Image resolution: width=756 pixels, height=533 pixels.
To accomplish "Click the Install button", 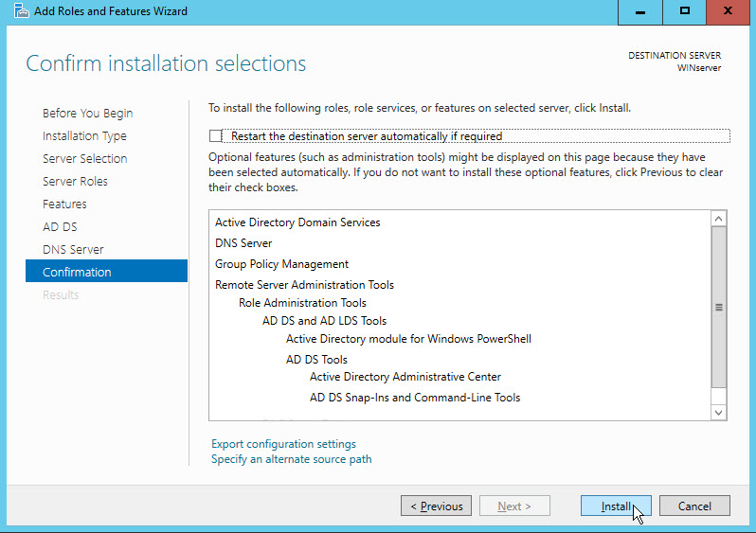I will click(x=616, y=506).
